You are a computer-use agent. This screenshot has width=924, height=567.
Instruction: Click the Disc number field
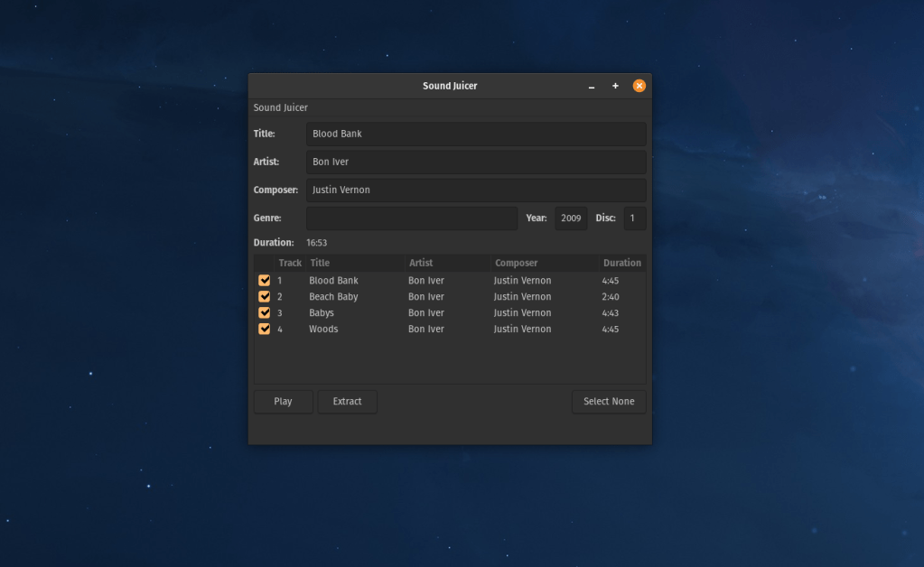coord(633,218)
